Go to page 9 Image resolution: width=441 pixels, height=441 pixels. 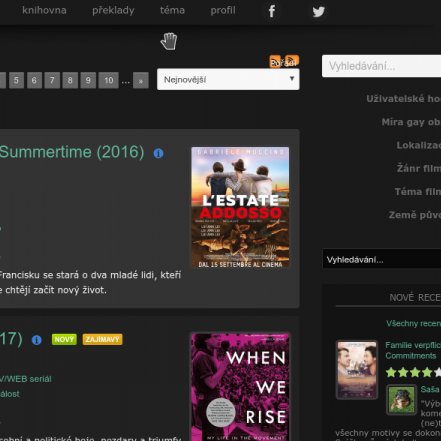pos(88,80)
